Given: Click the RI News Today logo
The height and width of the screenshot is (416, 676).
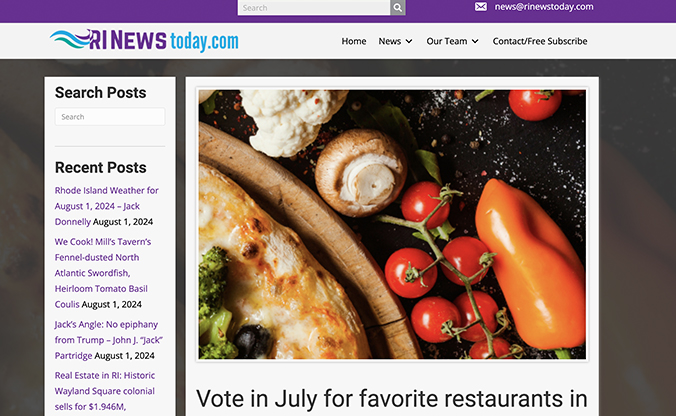Looking at the screenshot, I should click(x=144, y=41).
